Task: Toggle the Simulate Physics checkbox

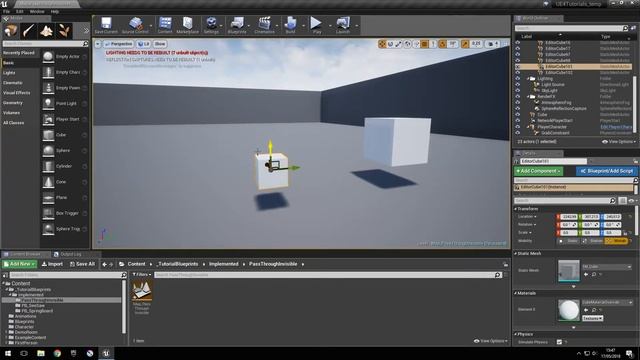Action: (x=559, y=342)
